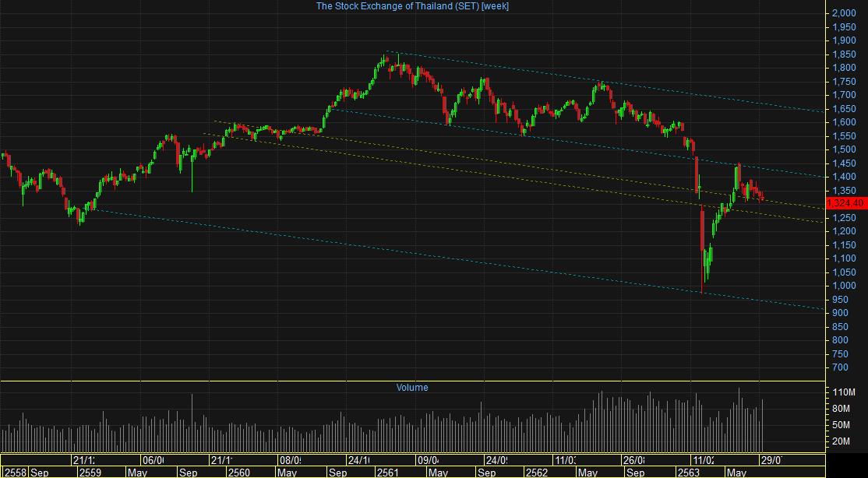Pick the 1,200 price level label

pyautogui.click(x=844, y=231)
